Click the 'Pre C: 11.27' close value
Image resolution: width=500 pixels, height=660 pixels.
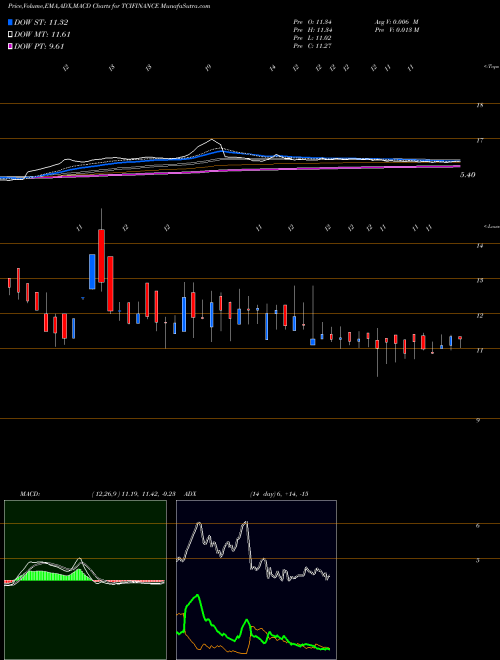click(x=313, y=46)
